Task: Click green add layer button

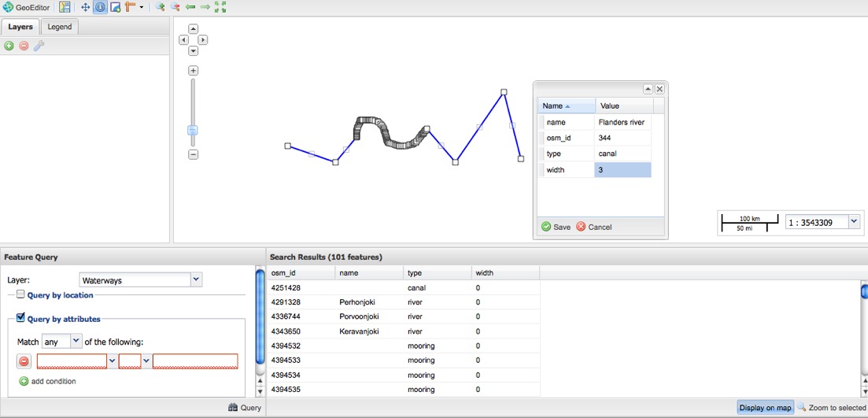Action: (x=9, y=46)
